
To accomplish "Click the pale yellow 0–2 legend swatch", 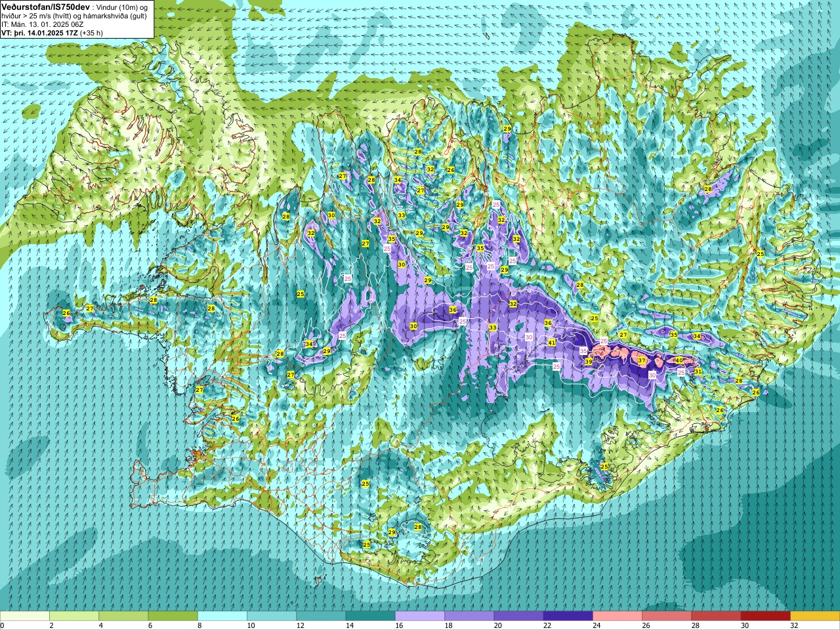I will point(25,616).
